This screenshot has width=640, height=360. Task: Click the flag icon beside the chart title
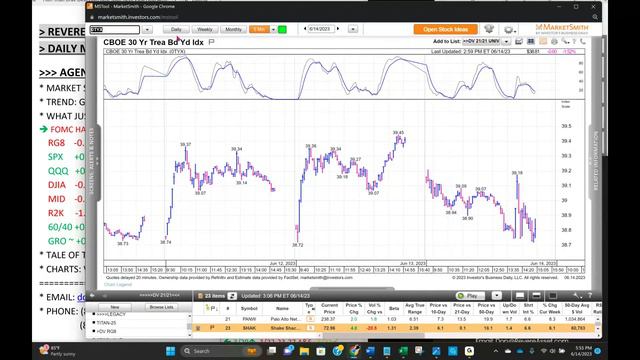click(211, 42)
